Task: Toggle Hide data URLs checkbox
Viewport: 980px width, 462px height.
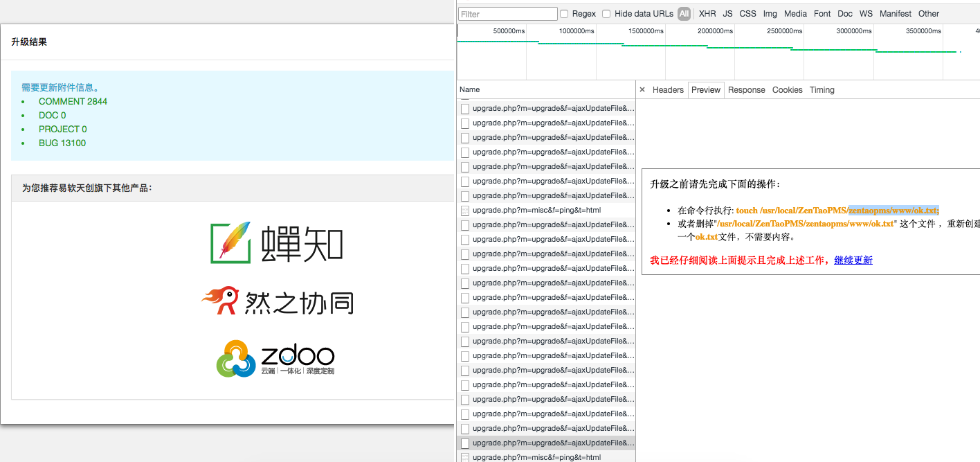Action: [606, 14]
